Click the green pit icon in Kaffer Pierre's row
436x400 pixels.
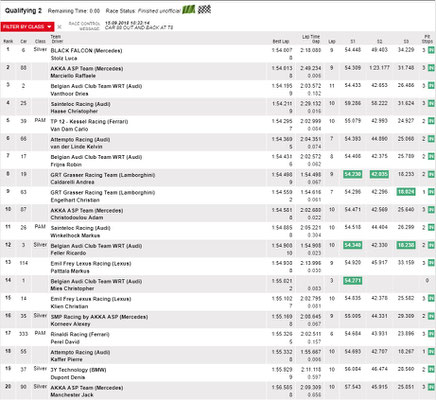[x=431, y=352]
